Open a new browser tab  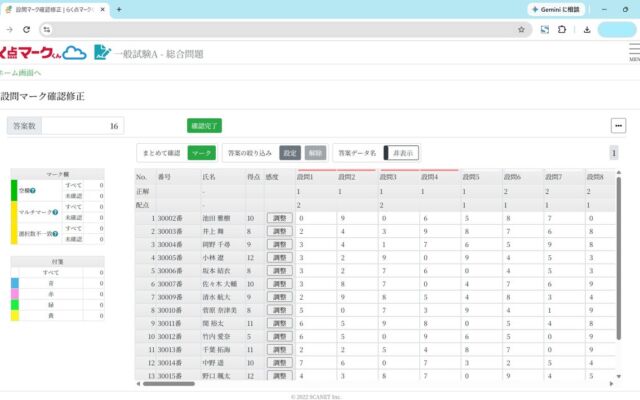pyautogui.click(x=119, y=9)
